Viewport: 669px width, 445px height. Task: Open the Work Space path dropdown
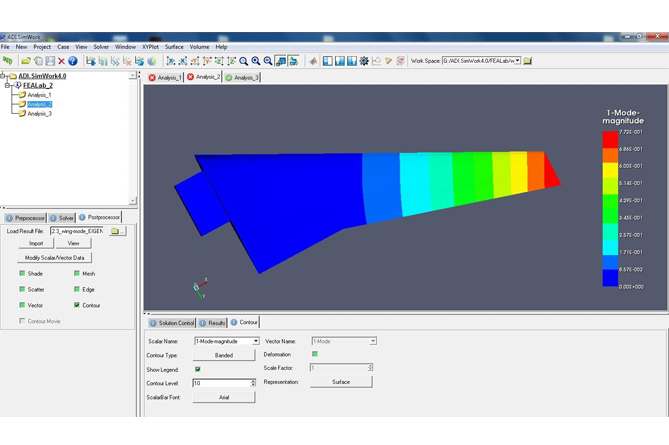tap(517, 61)
